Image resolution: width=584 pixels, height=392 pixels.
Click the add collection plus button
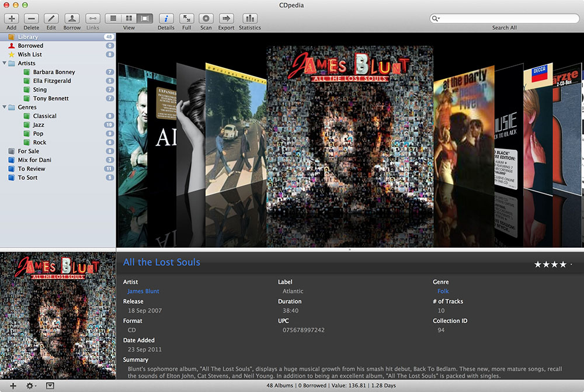13,386
